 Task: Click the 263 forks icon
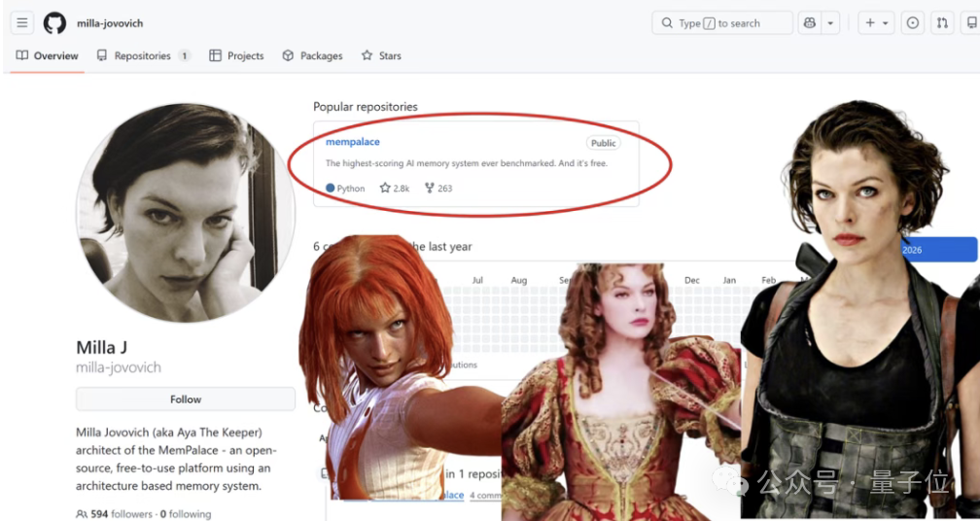(430, 188)
